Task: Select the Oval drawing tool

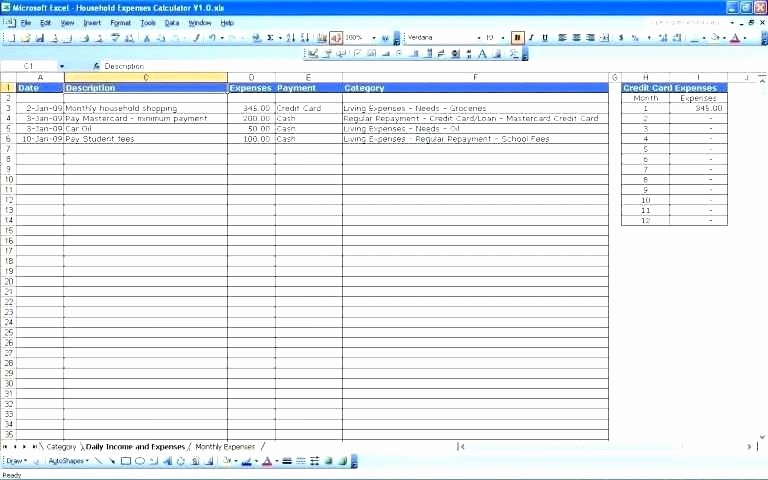Action: tap(140, 461)
